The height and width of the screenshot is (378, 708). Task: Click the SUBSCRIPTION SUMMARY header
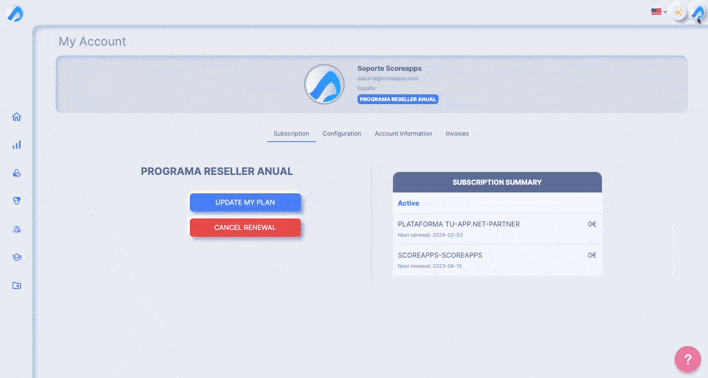[x=497, y=182]
